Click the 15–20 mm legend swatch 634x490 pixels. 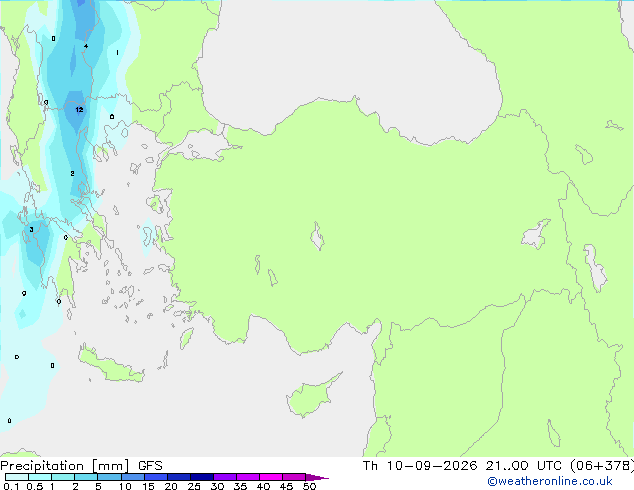pyautogui.click(x=155, y=477)
